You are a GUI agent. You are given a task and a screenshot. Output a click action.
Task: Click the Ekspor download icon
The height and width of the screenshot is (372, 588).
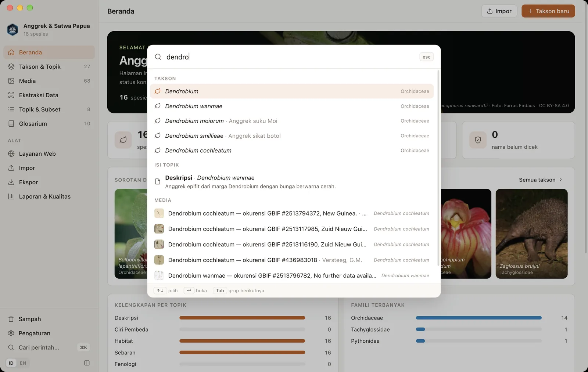[11, 182]
